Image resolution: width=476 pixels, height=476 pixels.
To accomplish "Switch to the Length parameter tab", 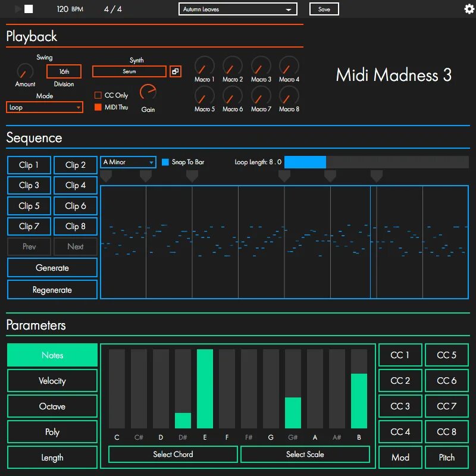I will pyautogui.click(x=52, y=458).
